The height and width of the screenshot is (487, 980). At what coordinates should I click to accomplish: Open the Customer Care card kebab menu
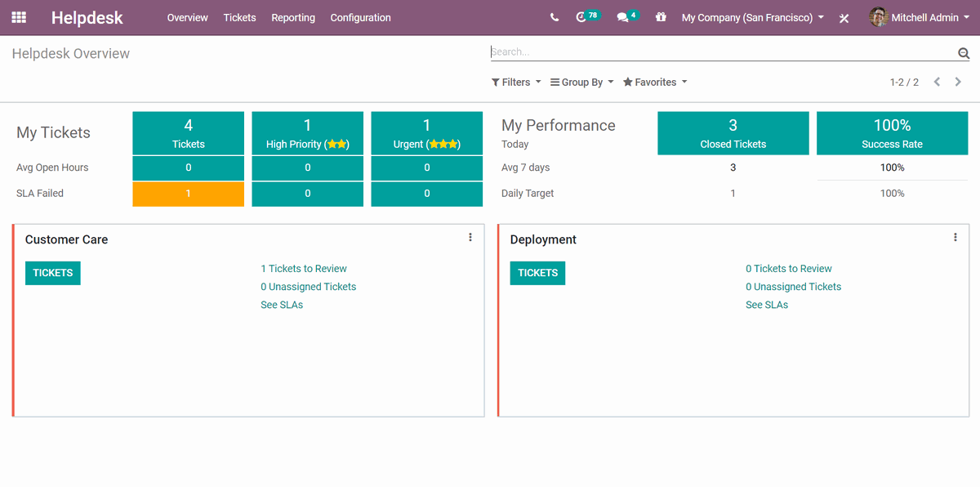[x=470, y=237]
